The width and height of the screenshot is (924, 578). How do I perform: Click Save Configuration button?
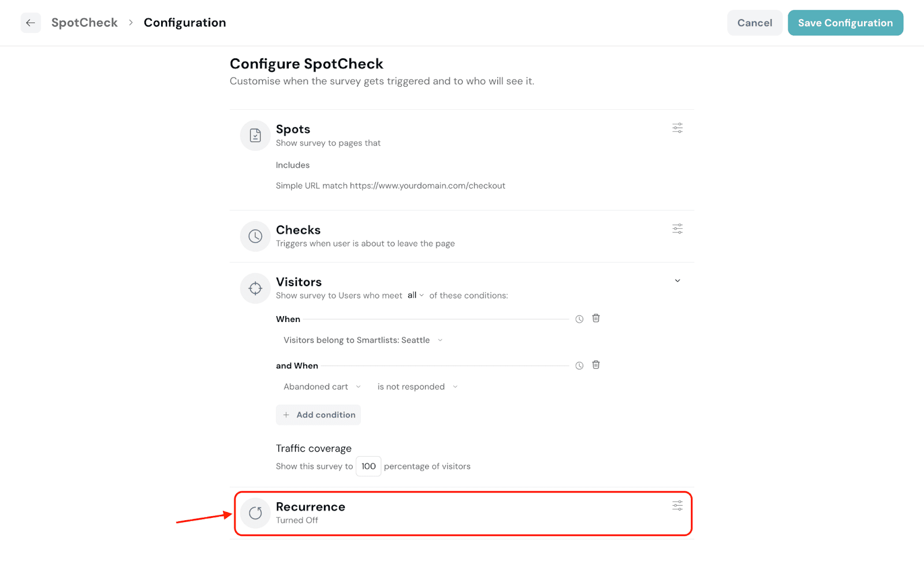point(845,23)
